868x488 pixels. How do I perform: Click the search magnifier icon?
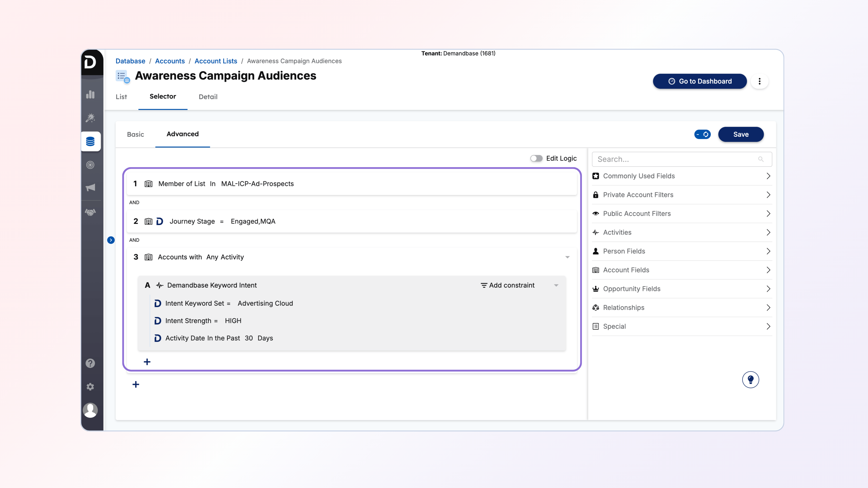pos(761,159)
